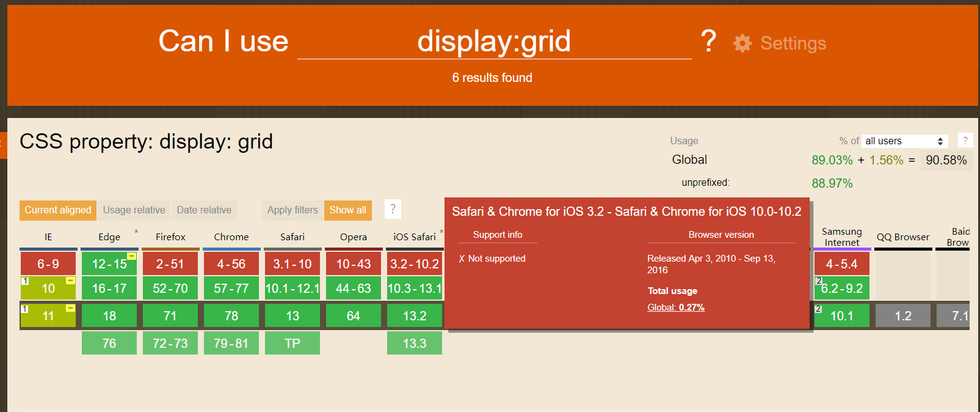Select Samsung Internet 4-5.4 cell

click(842, 264)
